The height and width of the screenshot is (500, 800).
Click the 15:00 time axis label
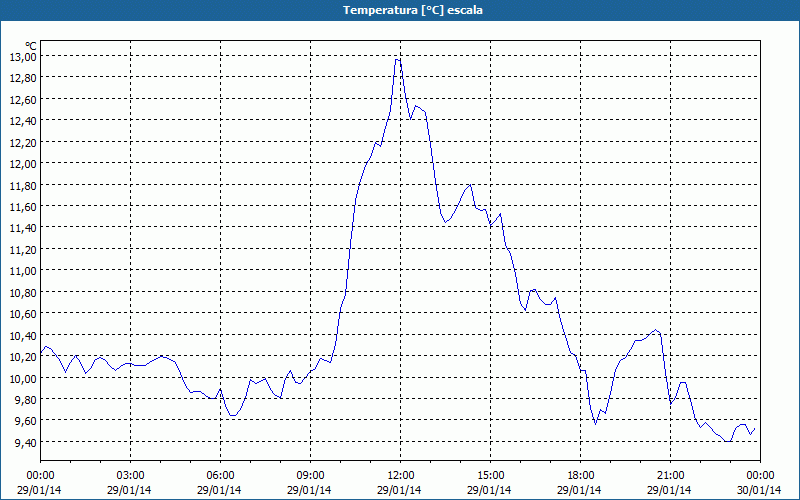tap(490, 476)
